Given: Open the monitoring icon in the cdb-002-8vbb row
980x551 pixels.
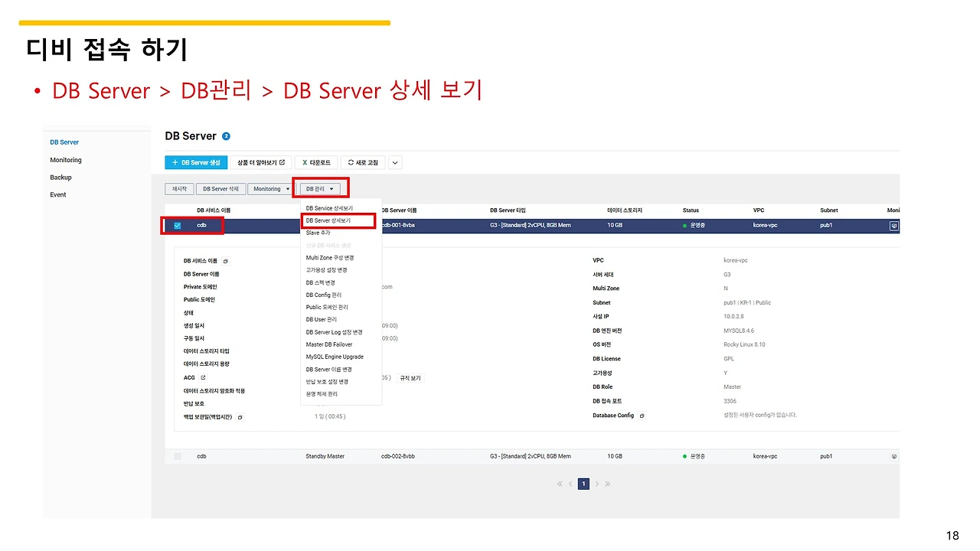Looking at the screenshot, I should click(x=893, y=456).
